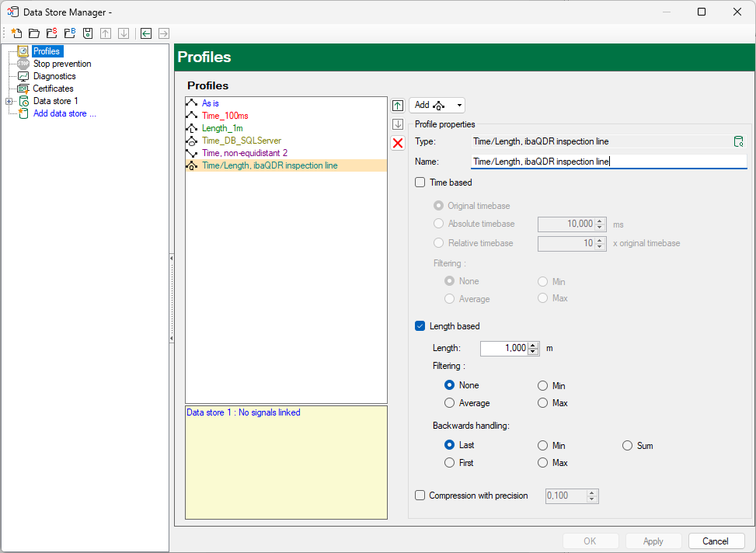Select Last for Backwards handling
The width and height of the screenshot is (756, 553).
[449, 445]
